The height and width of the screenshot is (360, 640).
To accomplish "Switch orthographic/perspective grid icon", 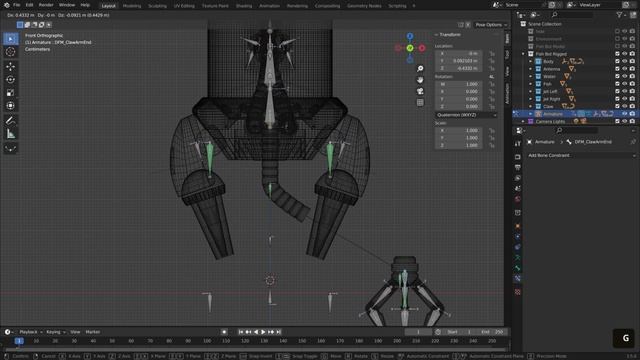I will tap(420, 102).
